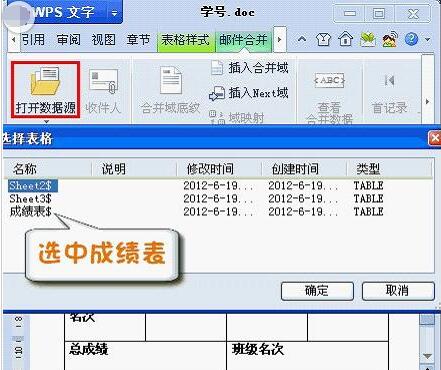Switch to the 邮件合并 tab
441x370 pixels.
[x=243, y=40]
